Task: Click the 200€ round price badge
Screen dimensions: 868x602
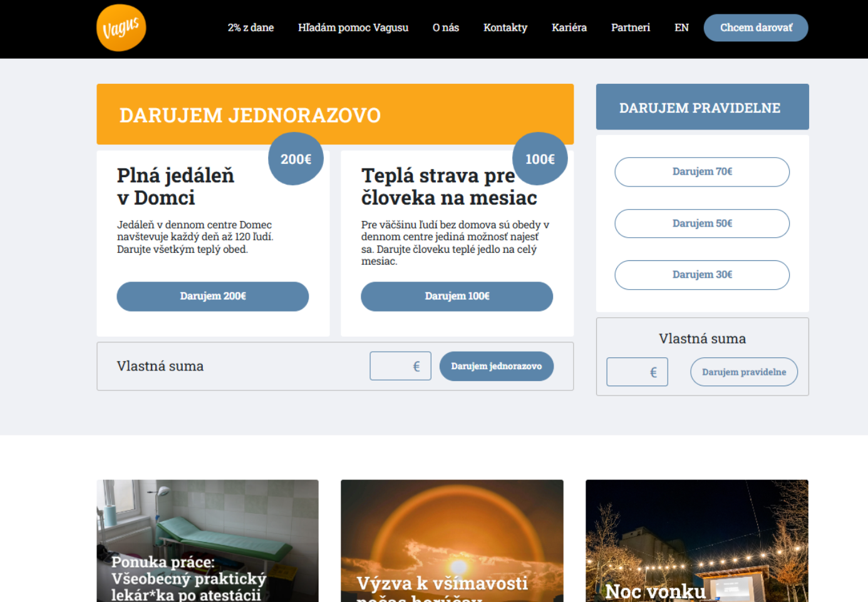Action: (296, 159)
